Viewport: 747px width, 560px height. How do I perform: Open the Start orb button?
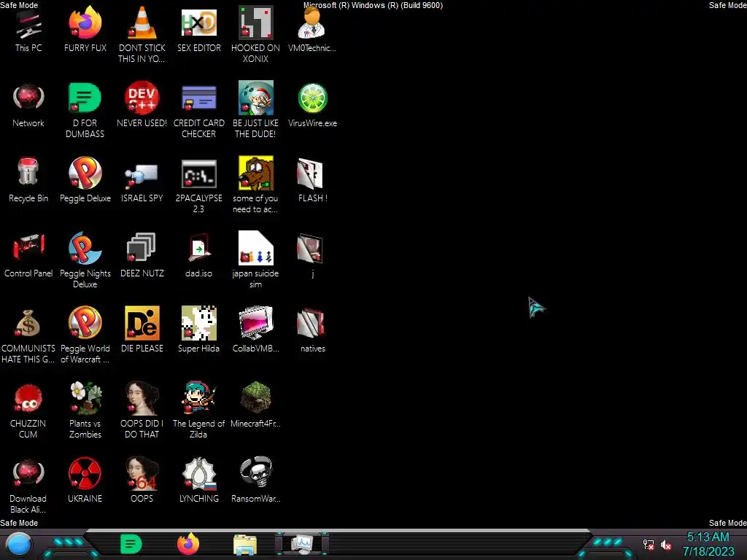[19, 545]
